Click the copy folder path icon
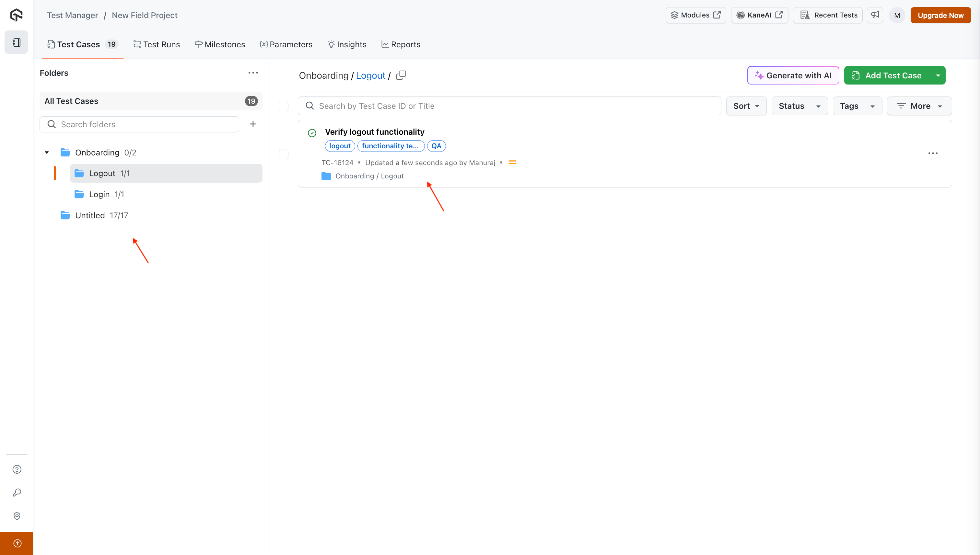Image resolution: width=980 pixels, height=555 pixels. (401, 75)
